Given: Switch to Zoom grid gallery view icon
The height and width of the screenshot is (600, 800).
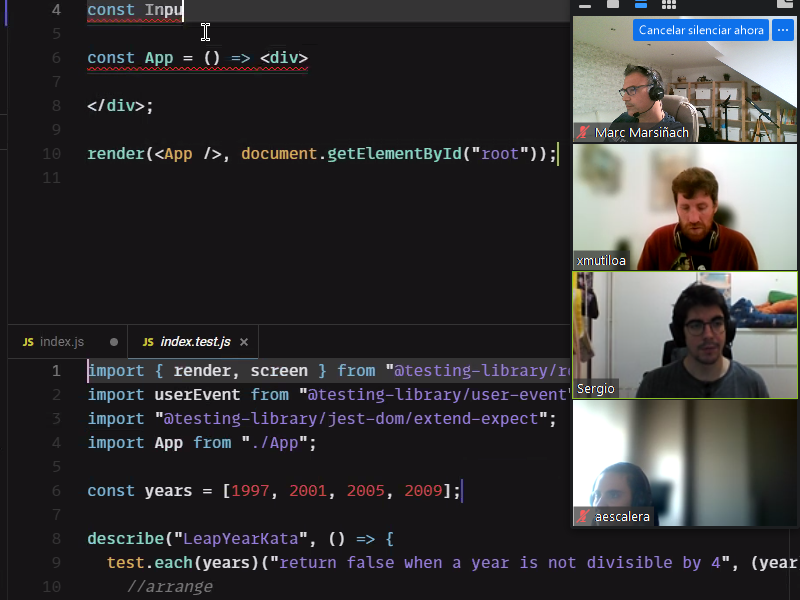Looking at the screenshot, I should pyautogui.click(x=669, y=5).
